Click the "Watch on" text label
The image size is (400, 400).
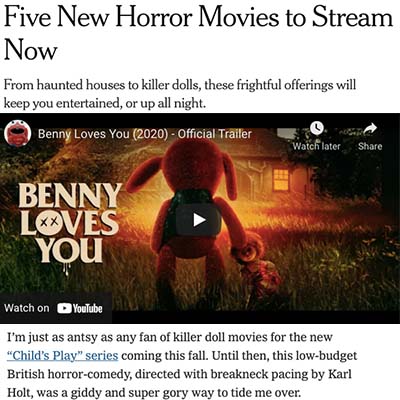(x=27, y=308)
